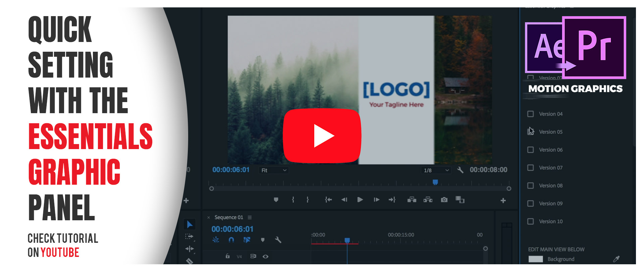Enable the Version 07 checkbox
The width and height of the screenshot is (644, 272).
pos(531,168)
